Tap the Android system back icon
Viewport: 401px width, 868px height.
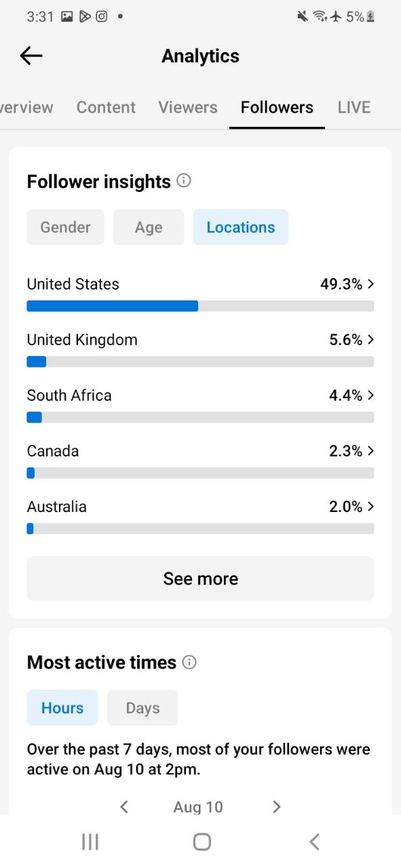click(314, 842)
